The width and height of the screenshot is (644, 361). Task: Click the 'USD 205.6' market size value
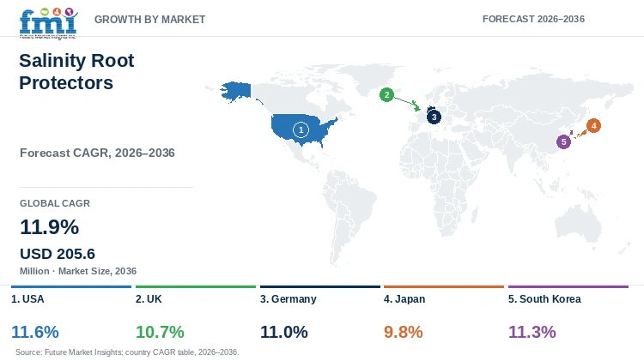click(x=58, y=254)
